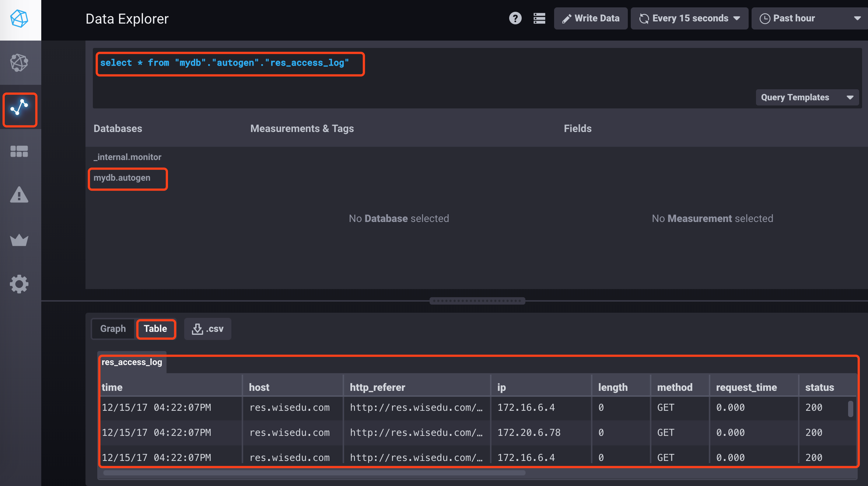The width and height of the screenshot is (868, 486).
Task: Expand the Every 15 seconds refresh dropdown
Action: click(689, 18)
